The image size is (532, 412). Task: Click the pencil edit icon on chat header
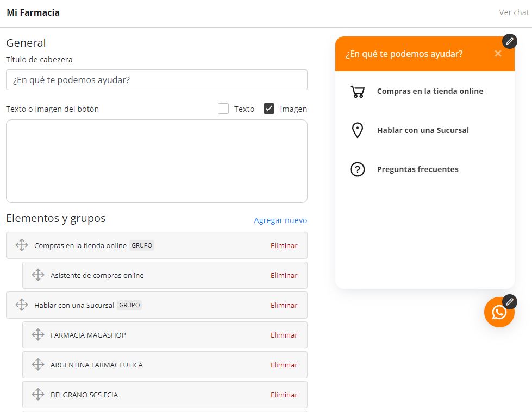pos(510,41)
